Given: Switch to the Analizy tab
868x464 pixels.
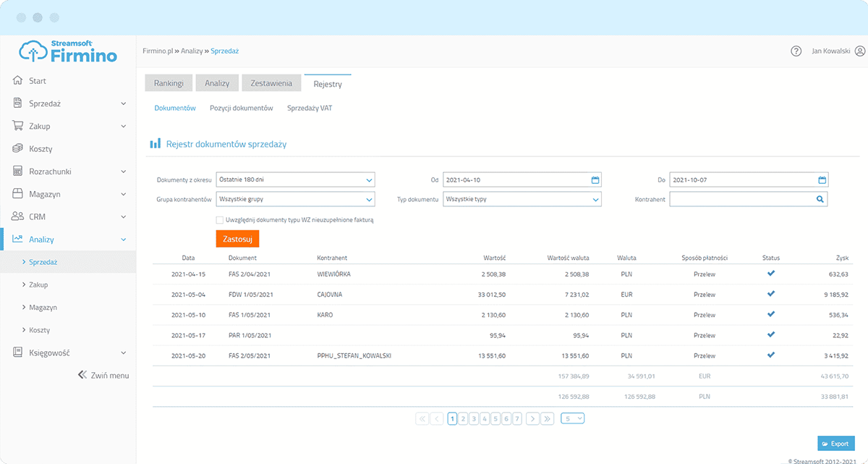Looking at the screenshot, I should click(x=217, y=83).
